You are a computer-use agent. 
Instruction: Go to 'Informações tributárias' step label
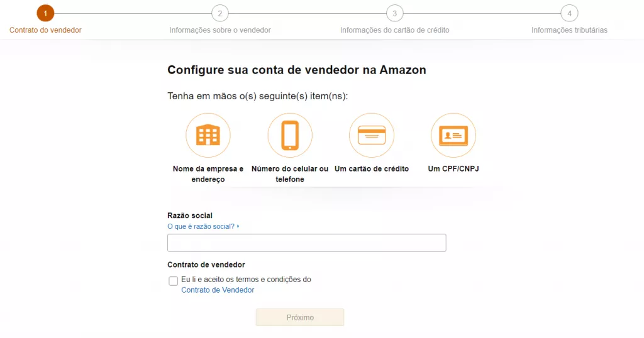569,30
